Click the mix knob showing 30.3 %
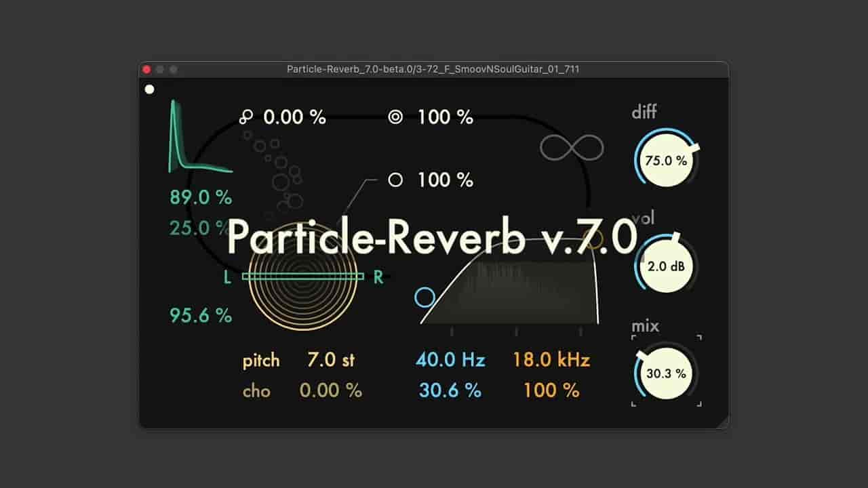The width and height of the screenshot is (868, 488). coord(666,373)
